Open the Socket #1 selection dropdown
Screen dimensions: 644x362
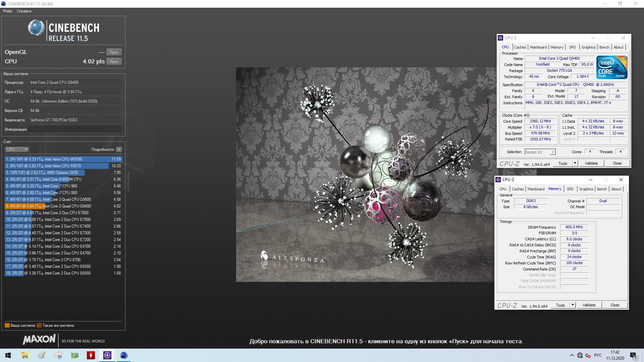click(540, 152)
